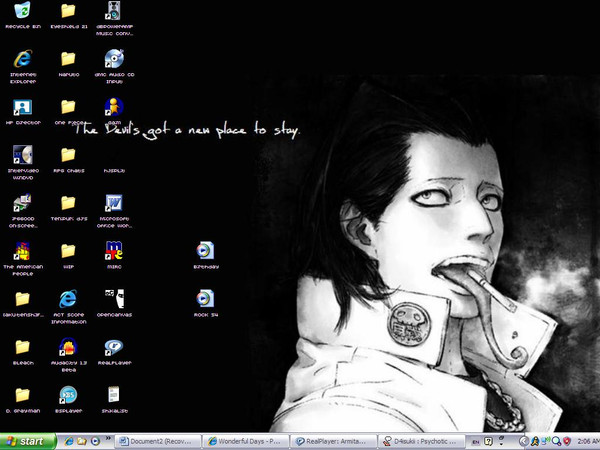Click the media player Quick Launch icon
The height and width of the screenshot is (450, 600).
(x=95, y=441)
